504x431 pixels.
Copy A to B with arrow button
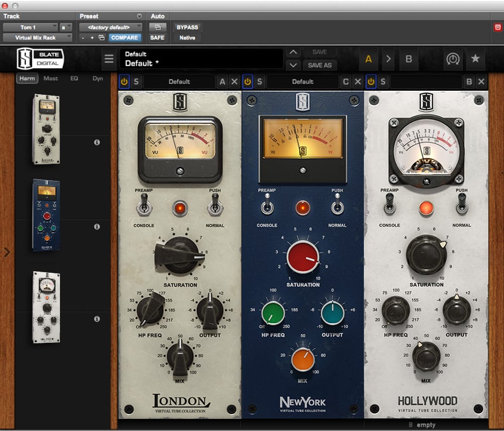pos(388,59)
